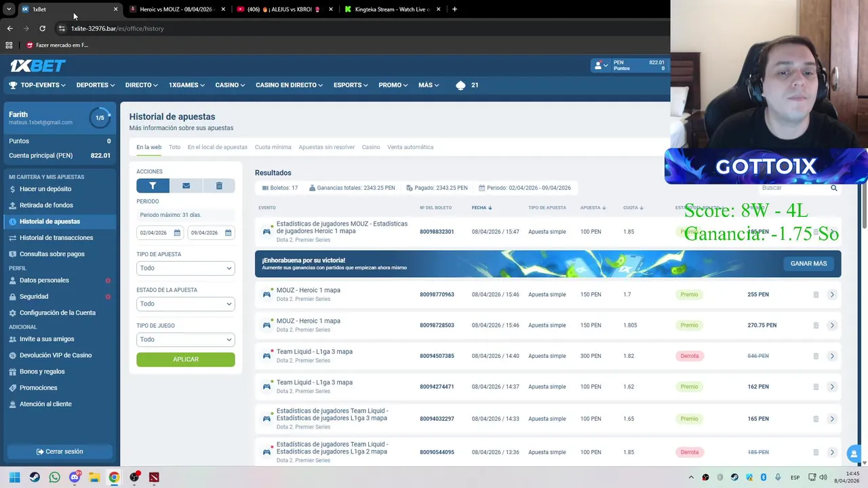
Task: Expand CASINO EN DIRECTO menu
Action: (x=290, y=85)
